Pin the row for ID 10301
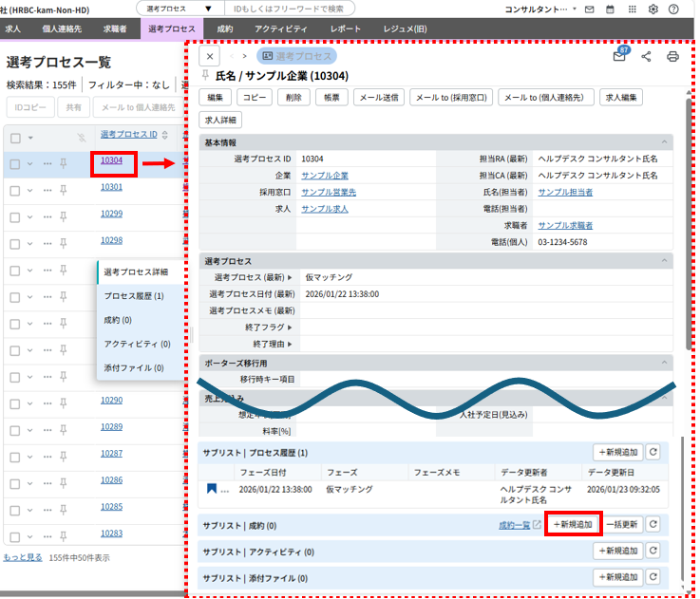Image resolution: width=700 pixels, height=599 pixels. tap(64, 190)
